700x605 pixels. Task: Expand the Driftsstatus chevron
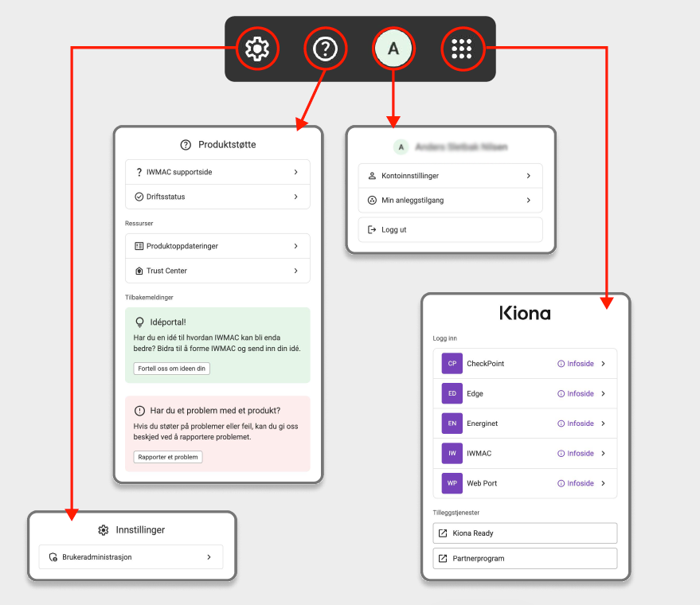296,197
